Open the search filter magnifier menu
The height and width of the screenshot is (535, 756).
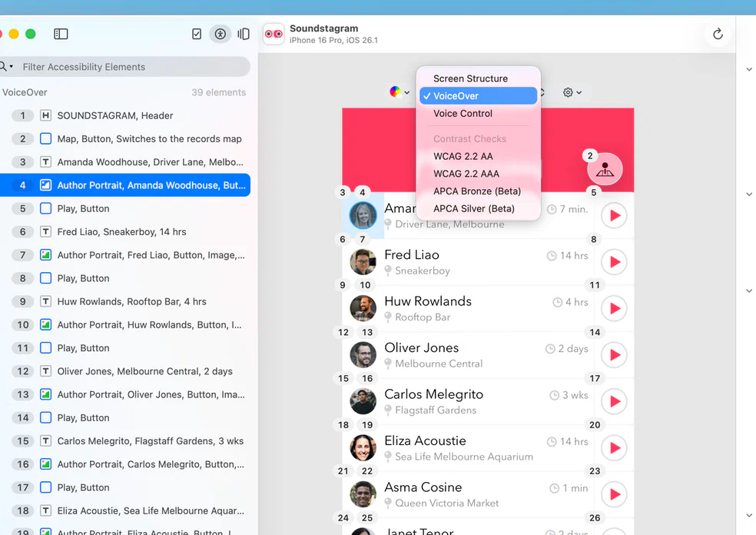(6, 67)
